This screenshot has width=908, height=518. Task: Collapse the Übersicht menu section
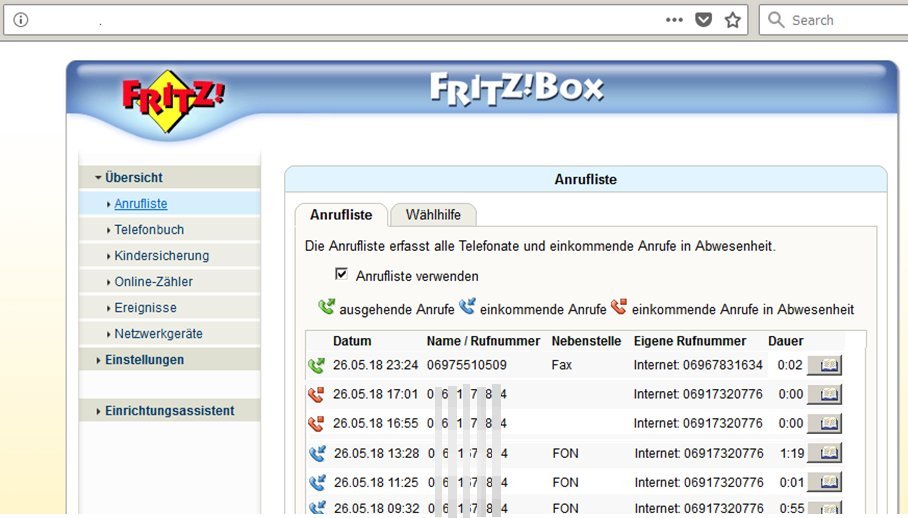(x=169, y=178)
